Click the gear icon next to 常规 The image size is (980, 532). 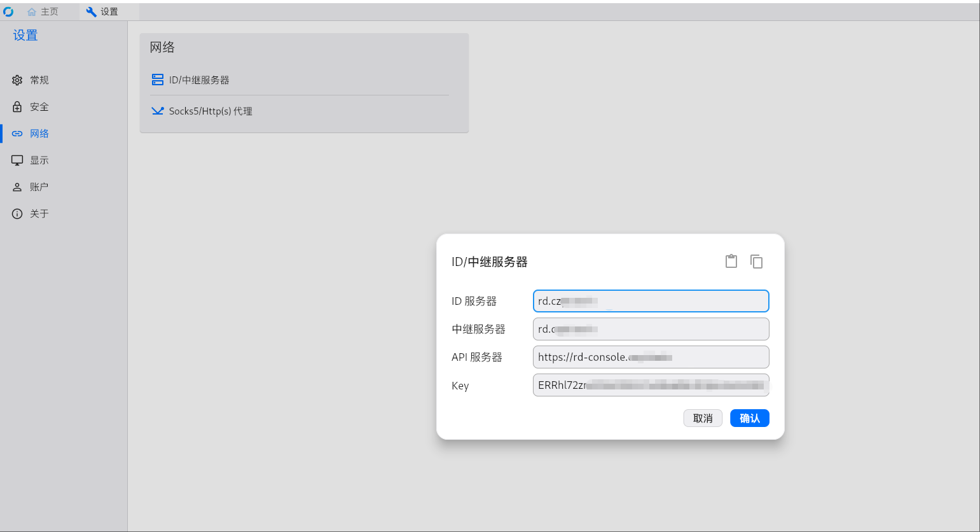click(17, 80)
